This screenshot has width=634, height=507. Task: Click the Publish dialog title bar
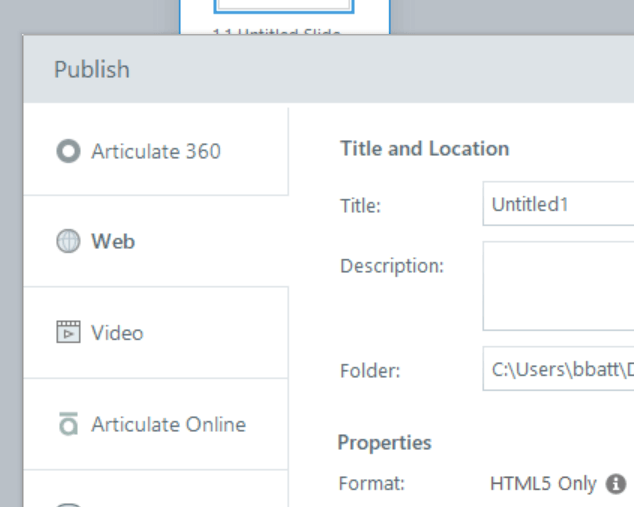[x=328, y=69]
